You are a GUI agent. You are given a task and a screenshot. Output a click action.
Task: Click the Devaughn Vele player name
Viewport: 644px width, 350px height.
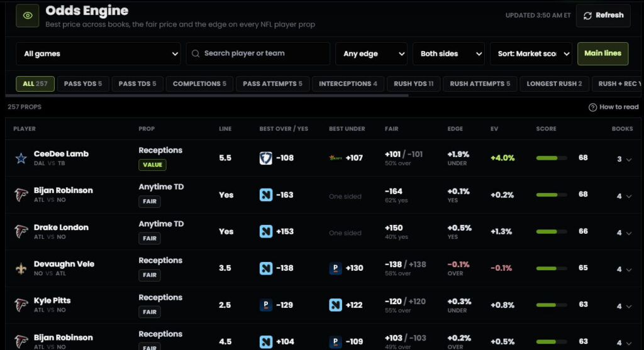(64, 264)
